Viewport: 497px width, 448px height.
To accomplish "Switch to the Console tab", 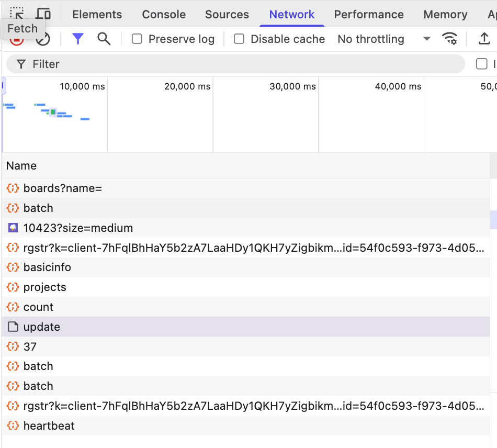I will coord(163,14).
